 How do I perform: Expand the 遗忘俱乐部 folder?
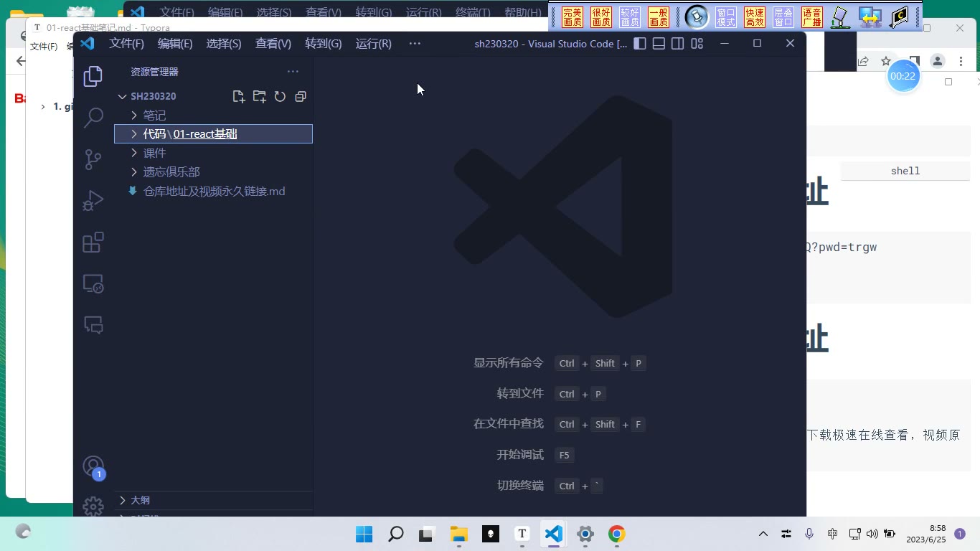213,172
